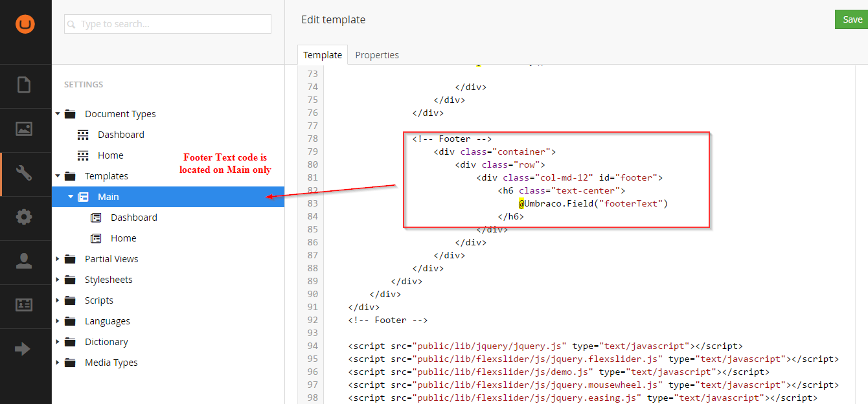This screenshot has height=404, width=868.
Task: Select the Media Types label
Action: click(x=111, y=363)
